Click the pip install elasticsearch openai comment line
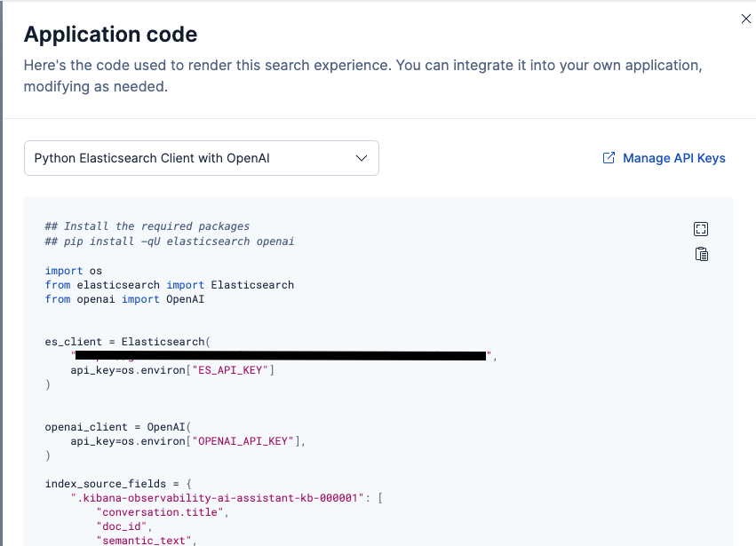Image resolution: width=756 pixels, height=546 pixels. pos(170,241)
